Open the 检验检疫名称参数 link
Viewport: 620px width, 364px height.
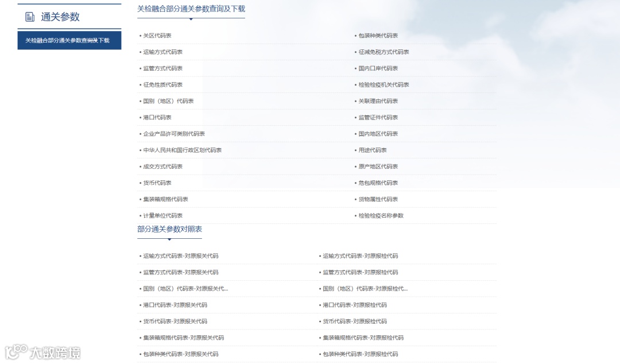[381, 216]
